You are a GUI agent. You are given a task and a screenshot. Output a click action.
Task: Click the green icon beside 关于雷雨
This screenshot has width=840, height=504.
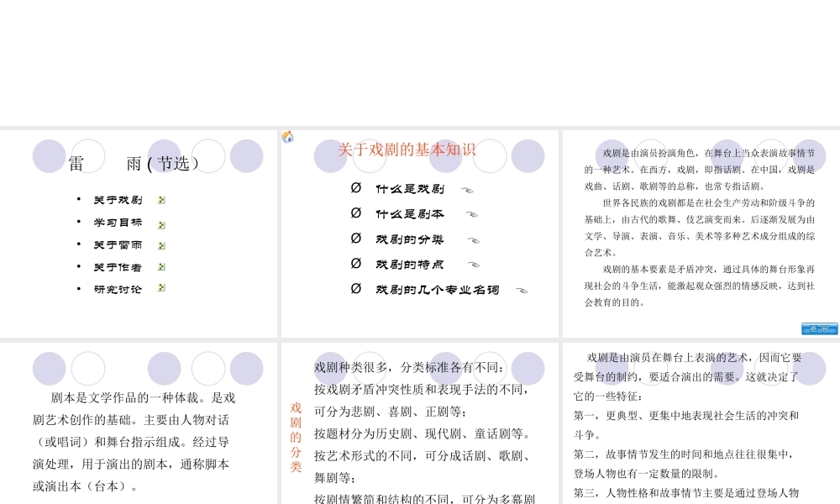click(161, 246)
